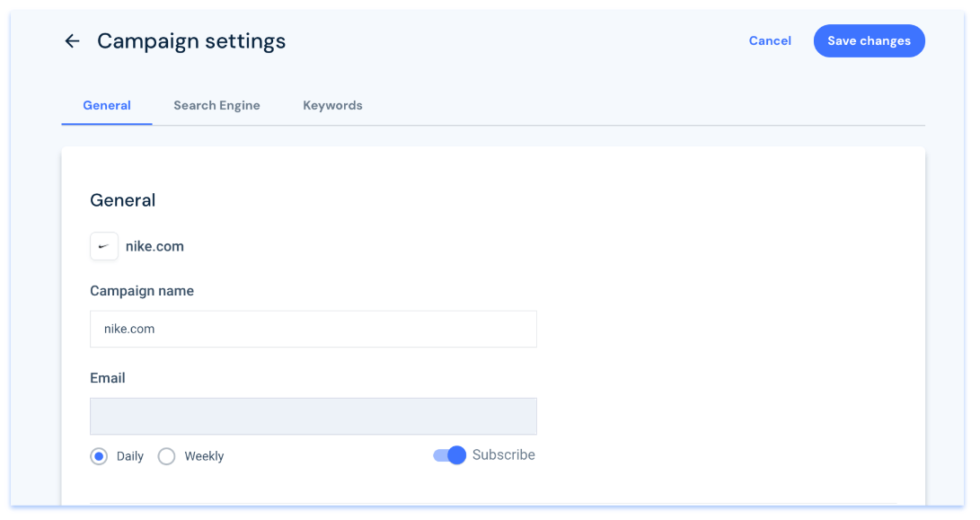Viewport: 980px width, 520px height.
Task: Click the General section heading
Action: click(123, 200)
